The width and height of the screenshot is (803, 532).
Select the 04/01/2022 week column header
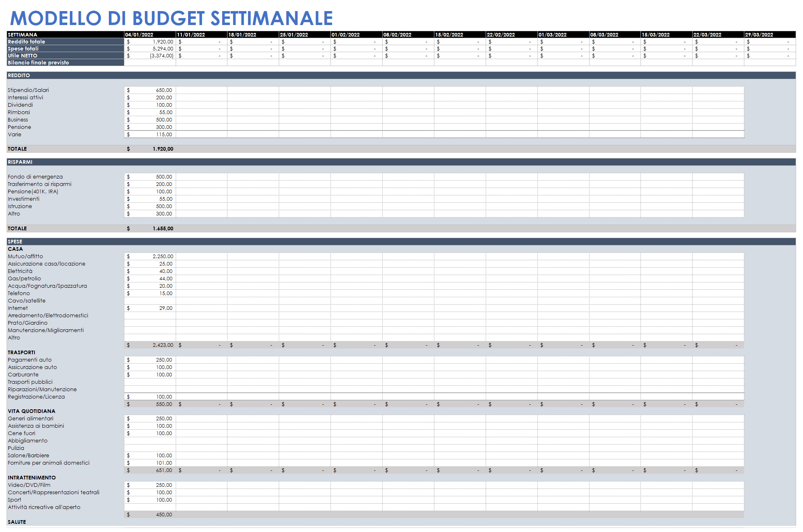point(150,35)
